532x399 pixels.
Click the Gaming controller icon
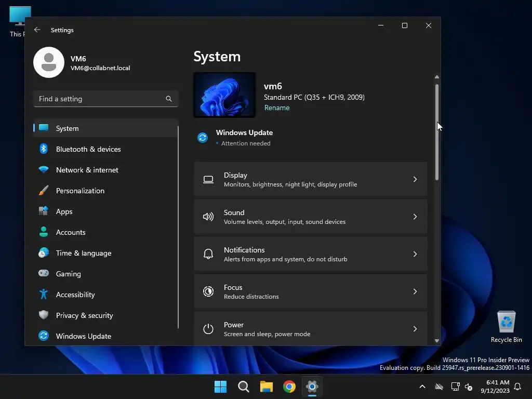point(44,273)
